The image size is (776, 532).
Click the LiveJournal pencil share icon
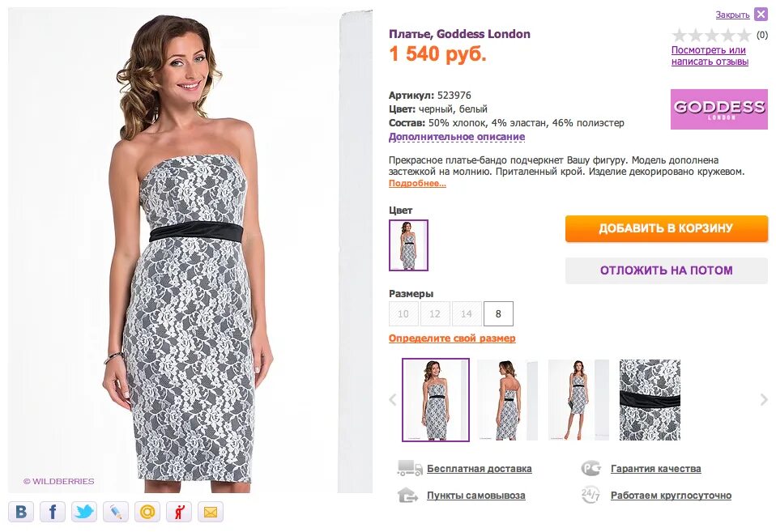(x=116, y=512)
